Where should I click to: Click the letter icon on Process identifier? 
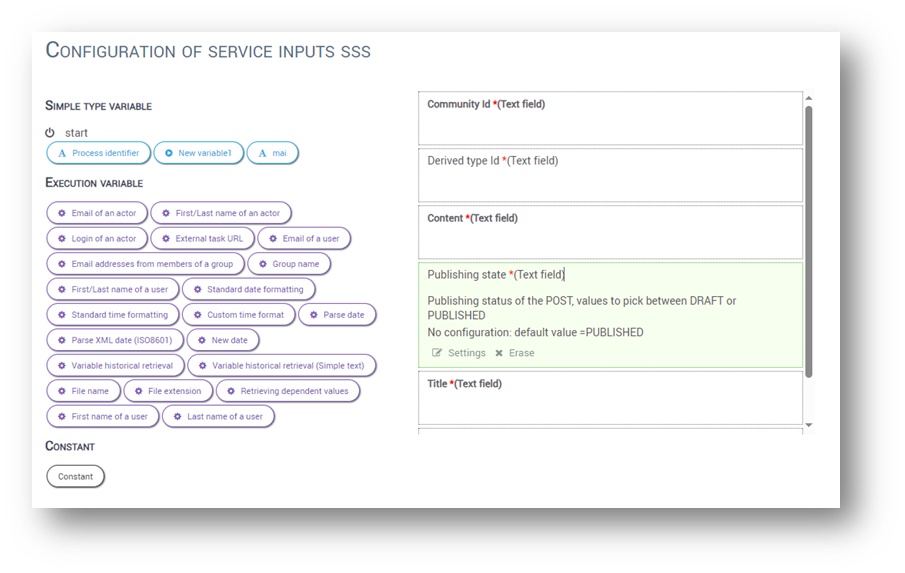(62, 153)
